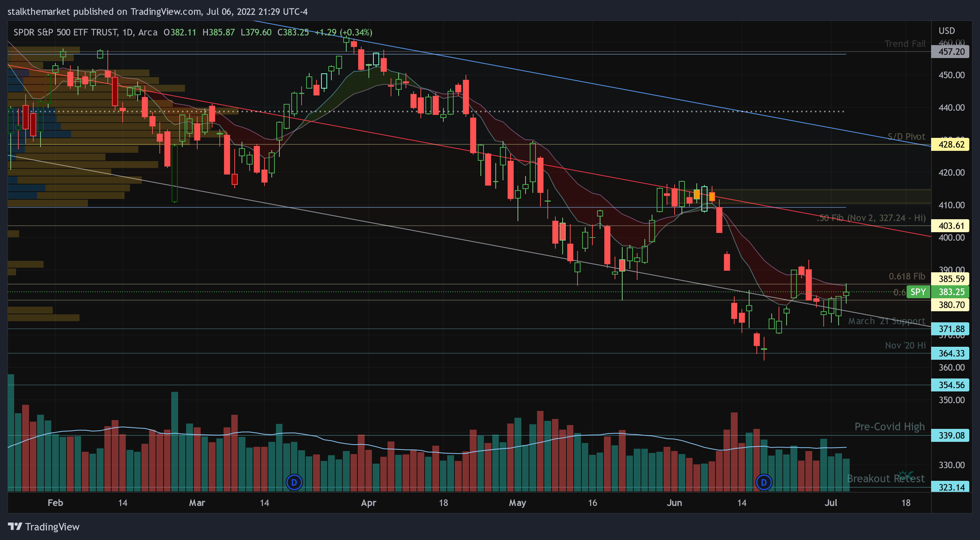Screen dimensions: 980x540
Task: Select the 403.61 price axis label
Action: click(950, 226)
